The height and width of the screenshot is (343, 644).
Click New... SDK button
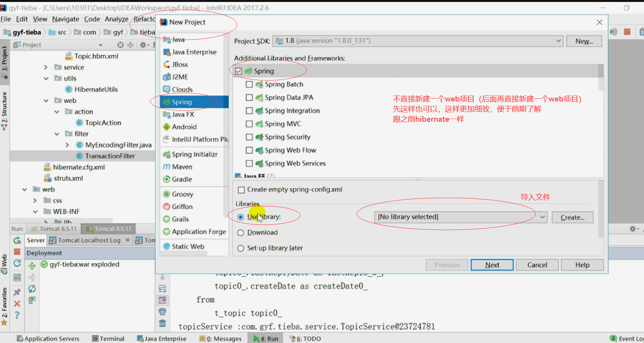pyautogui.click(x=584, y=41)
